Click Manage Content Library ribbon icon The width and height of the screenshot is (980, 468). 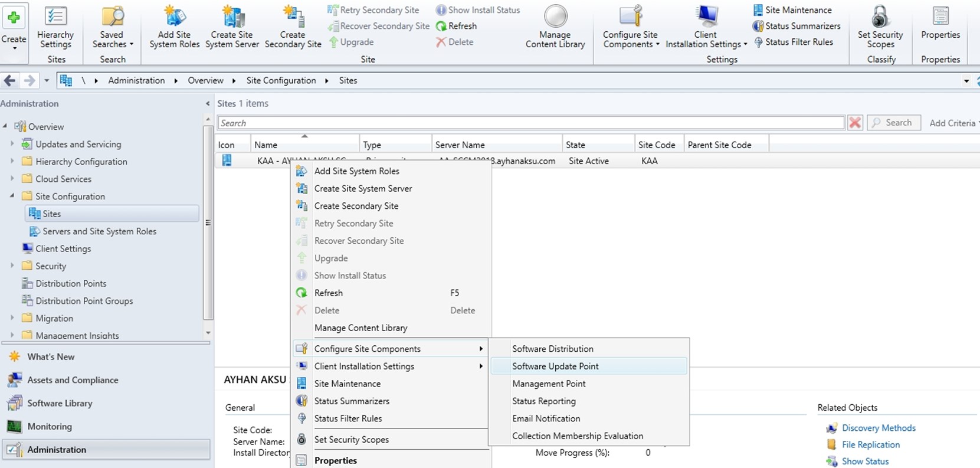pyautogui.click(x=555, y=28)
